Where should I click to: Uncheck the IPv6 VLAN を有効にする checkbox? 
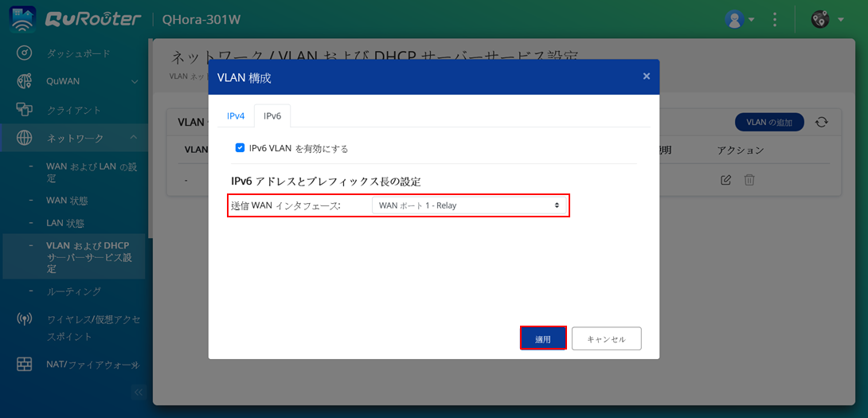click(x=240, y=148)
